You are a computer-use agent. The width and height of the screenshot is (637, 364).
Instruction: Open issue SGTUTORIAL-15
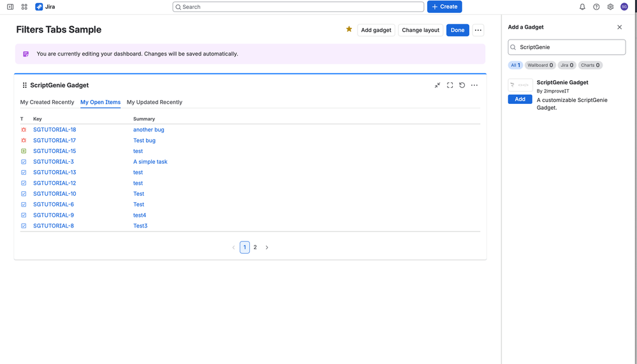(54, 151)
